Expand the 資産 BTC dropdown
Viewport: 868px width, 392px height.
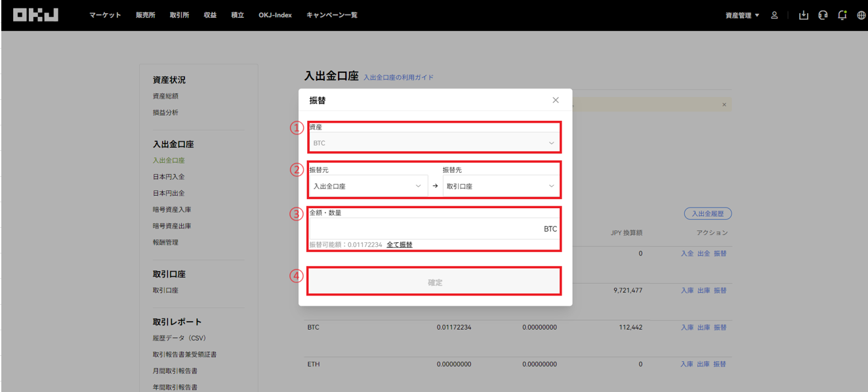coord(433,142)
